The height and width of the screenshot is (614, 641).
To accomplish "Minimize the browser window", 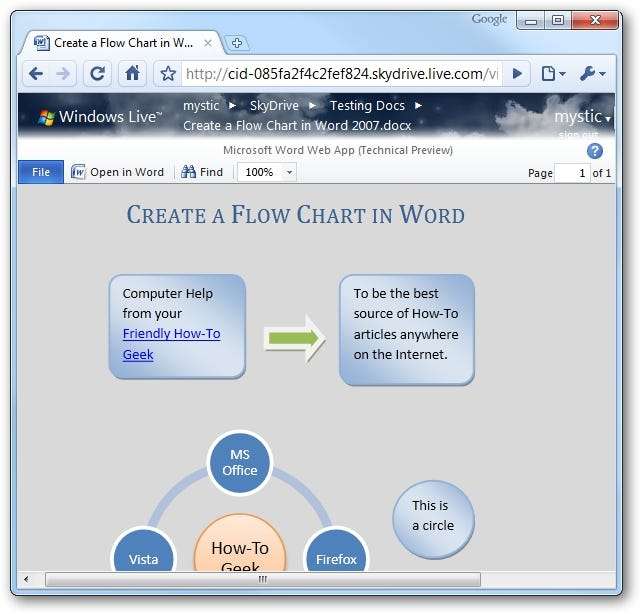I will point(531,20).
